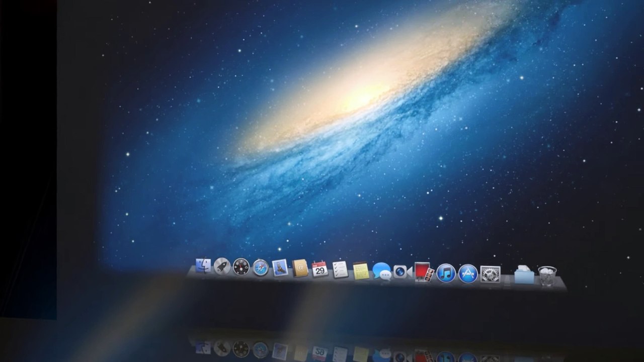Launch iTunes music note icon
This screenshot has height=362, width=644.
coord(446,273)
